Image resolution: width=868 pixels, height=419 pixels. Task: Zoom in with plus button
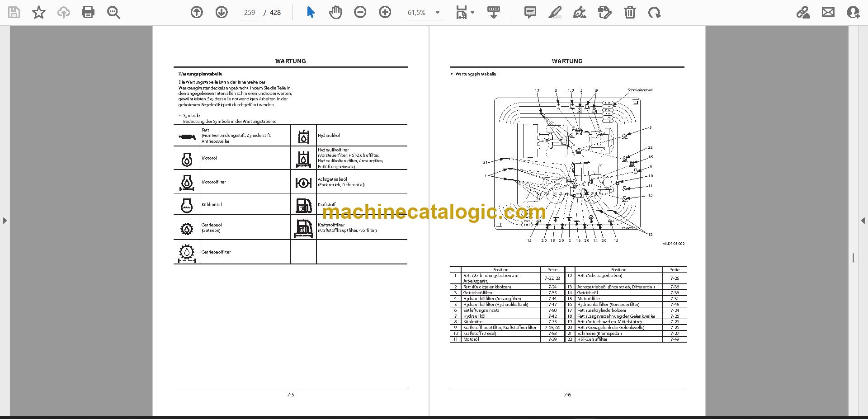[385, 12]
